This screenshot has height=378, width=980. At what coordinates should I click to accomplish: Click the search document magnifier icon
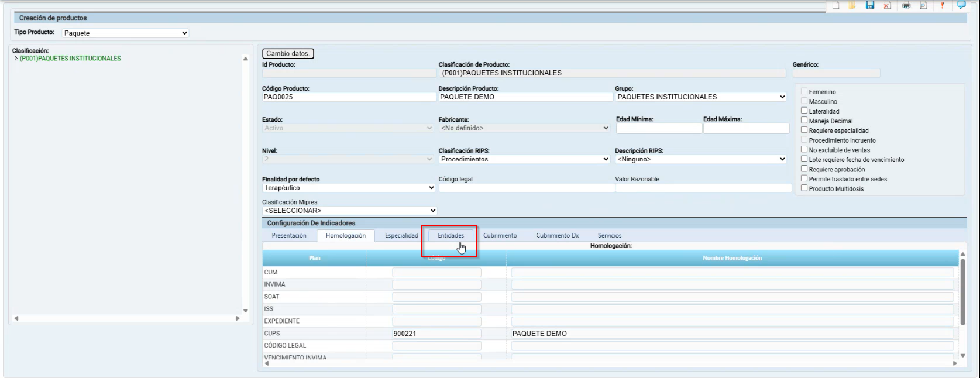pyautogui.click(x=923, y=5)
